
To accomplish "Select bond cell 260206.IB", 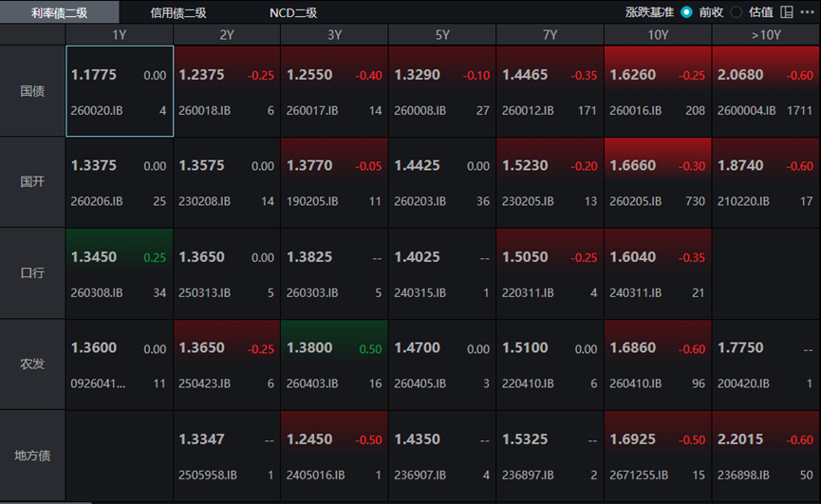I will click(x=120, y=182).
